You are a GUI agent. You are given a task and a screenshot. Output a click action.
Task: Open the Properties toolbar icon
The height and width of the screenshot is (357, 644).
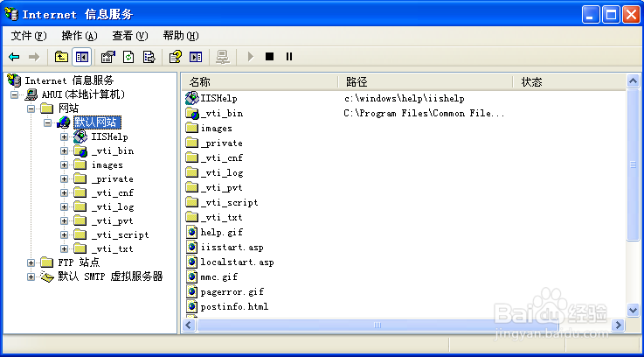click(x=108, y=57)
